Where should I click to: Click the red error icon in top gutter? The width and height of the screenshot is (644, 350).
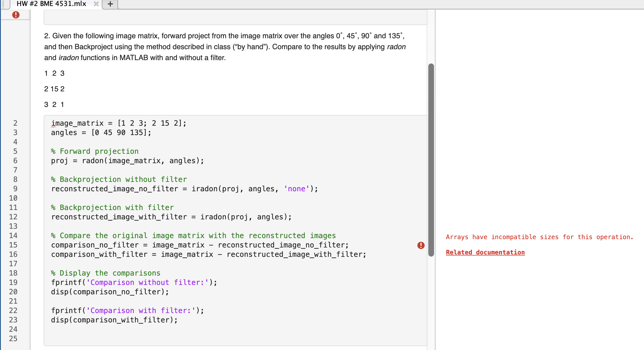pyautogui.click(x=16, y=15)
